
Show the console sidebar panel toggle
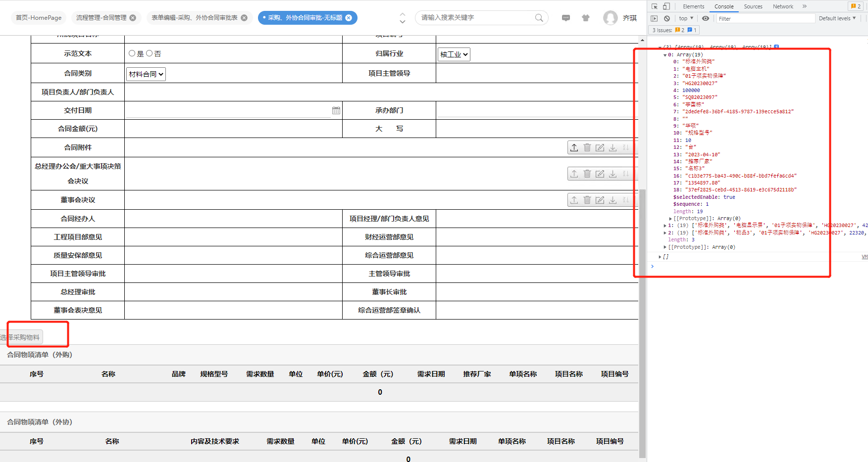tap(654, 18)
